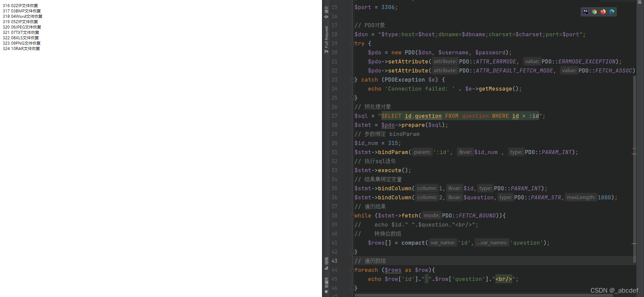Viewport: 644px width, 297px height.
Task: Click the '// 转换位数组' comment line
Action: click(378, 234)
